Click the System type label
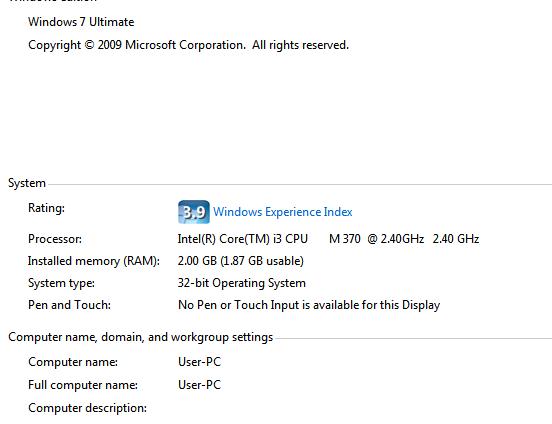Viewport: 552px width, 424px height. pyautogui.click(x=61, y=283)
